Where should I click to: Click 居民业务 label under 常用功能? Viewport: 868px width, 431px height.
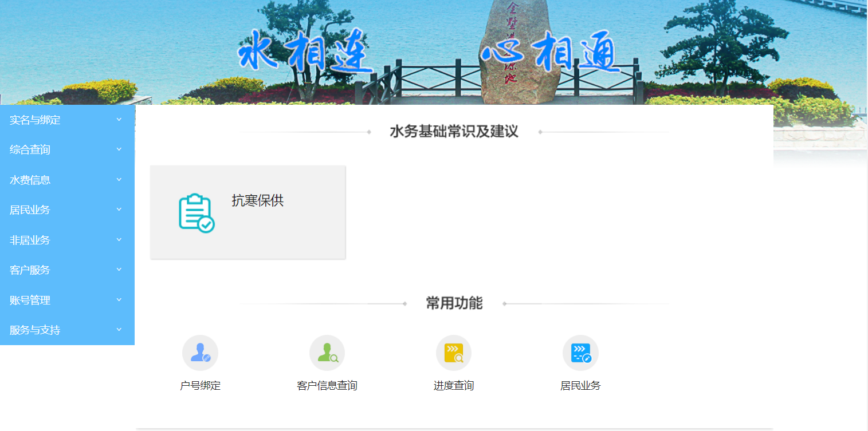click(580, 386)
